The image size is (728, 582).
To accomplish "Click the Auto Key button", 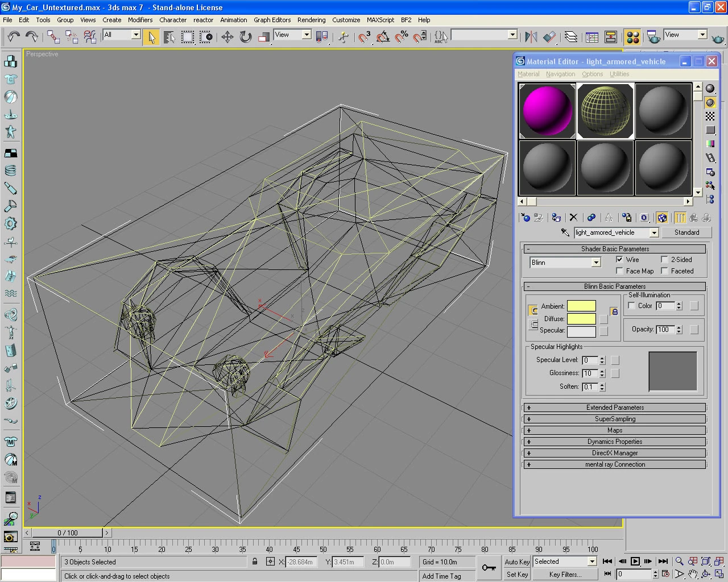I will coord(517,562).
